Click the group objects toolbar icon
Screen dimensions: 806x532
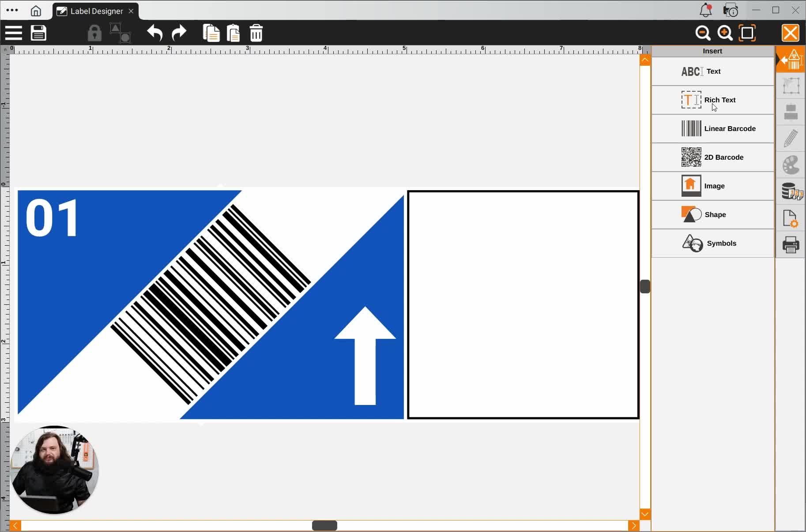[120, 33]
